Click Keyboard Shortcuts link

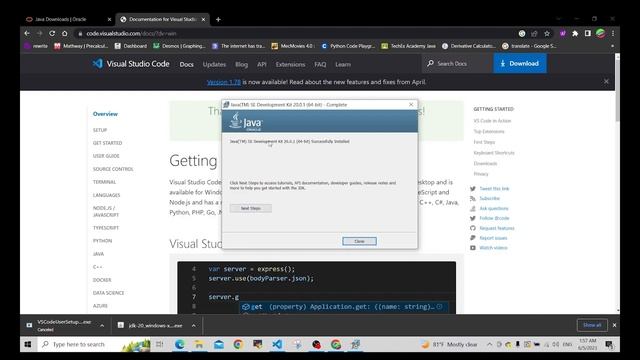(494, 153)
